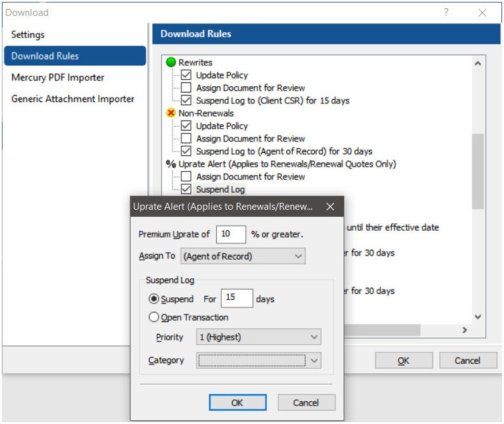The height and width of the screenshot is (424, 504).
Task: Click the vertical scrollbar thumb in rules list
Action: pos(477,171)
